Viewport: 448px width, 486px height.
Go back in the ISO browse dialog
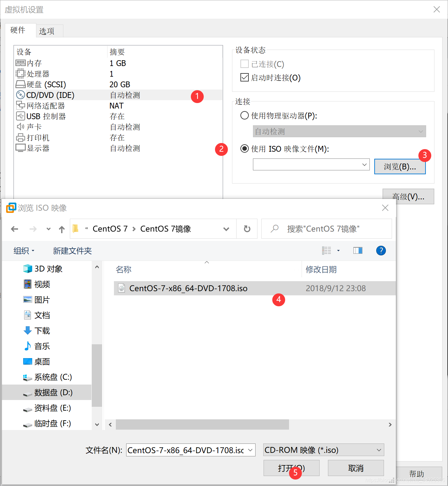pyautogui.click(x=14, y=229)
